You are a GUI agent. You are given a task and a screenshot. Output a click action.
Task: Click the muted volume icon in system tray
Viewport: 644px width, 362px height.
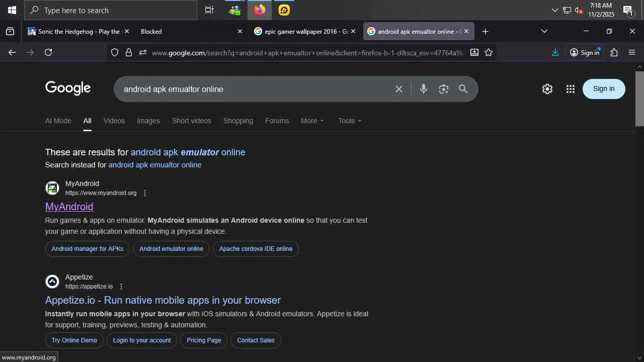coord(579,10)
